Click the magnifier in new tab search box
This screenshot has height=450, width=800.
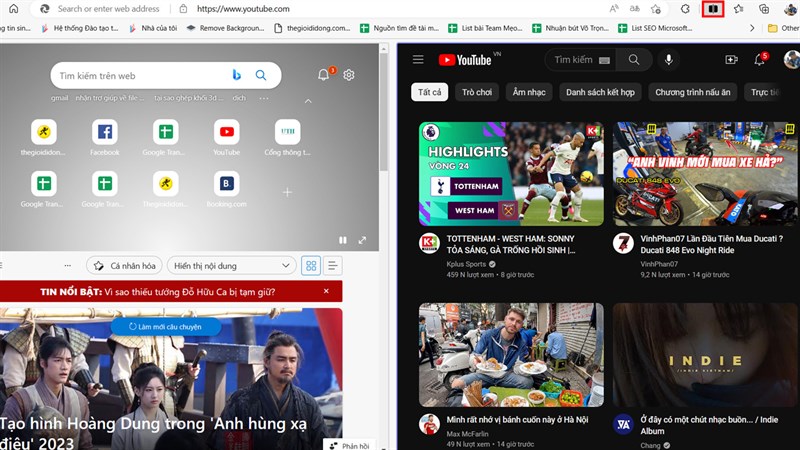tap(261, 75)
